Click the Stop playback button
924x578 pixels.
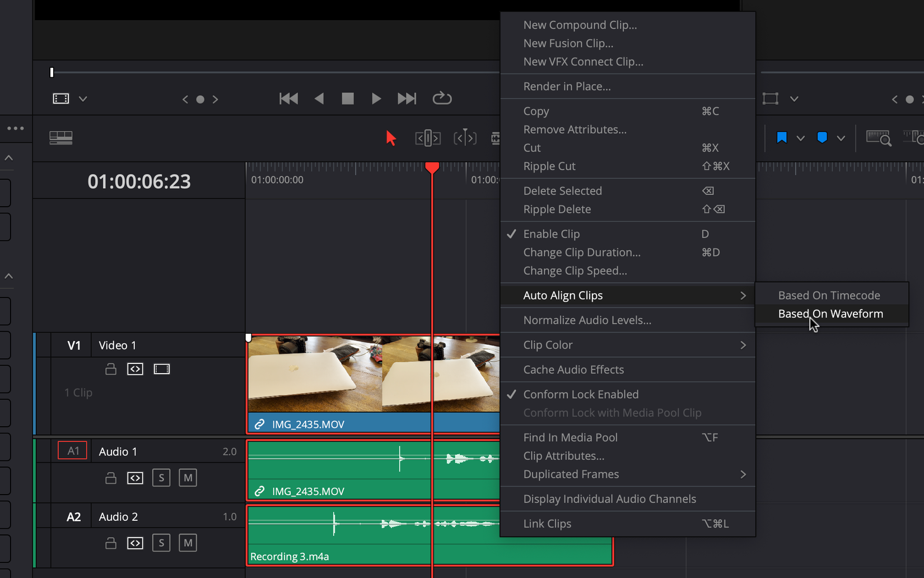(347, 99)
